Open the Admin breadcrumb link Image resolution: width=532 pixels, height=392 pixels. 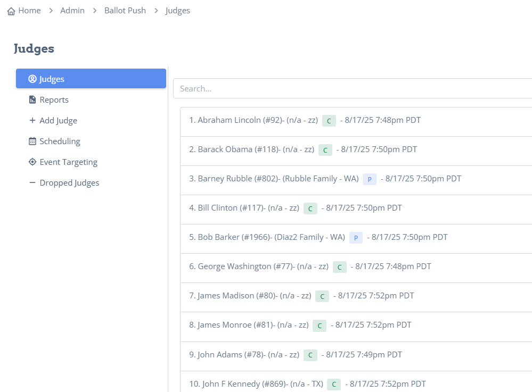(x=72, y=11)
